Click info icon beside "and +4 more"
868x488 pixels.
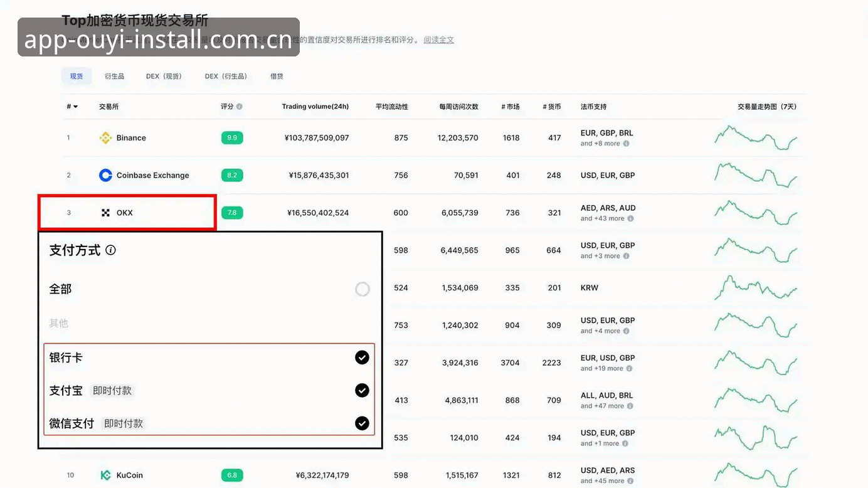point(627,331)
